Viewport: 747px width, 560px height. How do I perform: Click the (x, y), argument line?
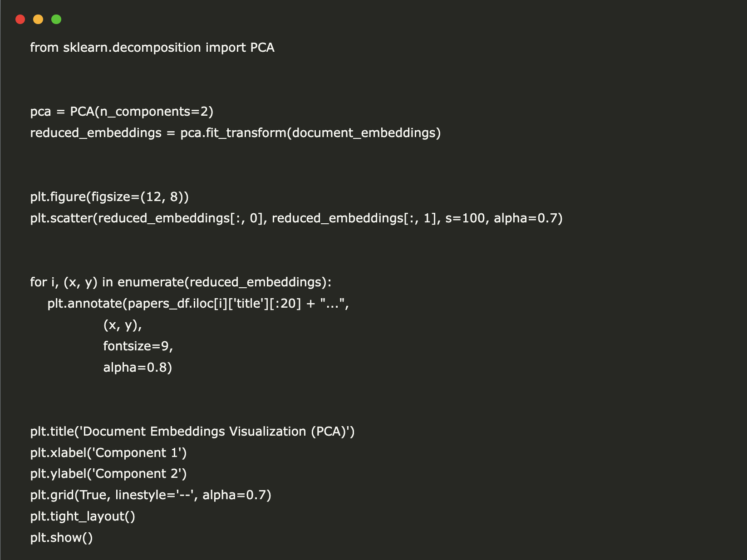[x=123, y=325]
